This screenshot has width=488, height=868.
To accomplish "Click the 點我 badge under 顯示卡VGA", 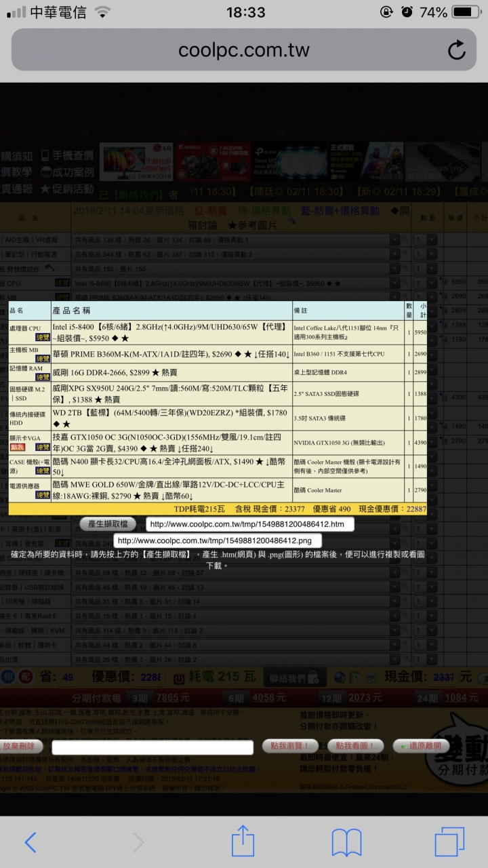I will click(x=18, y=448).
